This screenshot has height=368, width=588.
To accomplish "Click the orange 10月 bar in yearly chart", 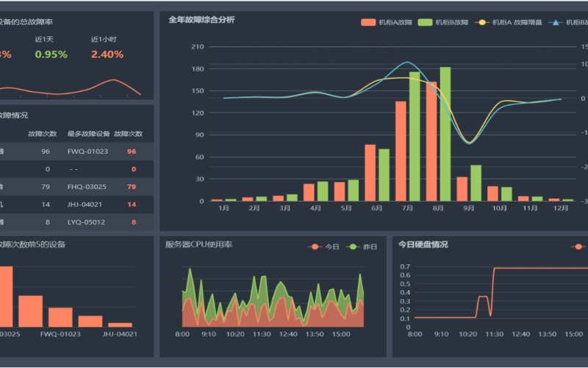I will [492, 194].
